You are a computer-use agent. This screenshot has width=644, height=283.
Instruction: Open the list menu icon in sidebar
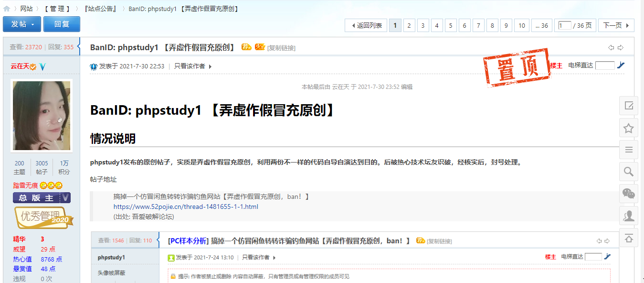coord(629,150)
